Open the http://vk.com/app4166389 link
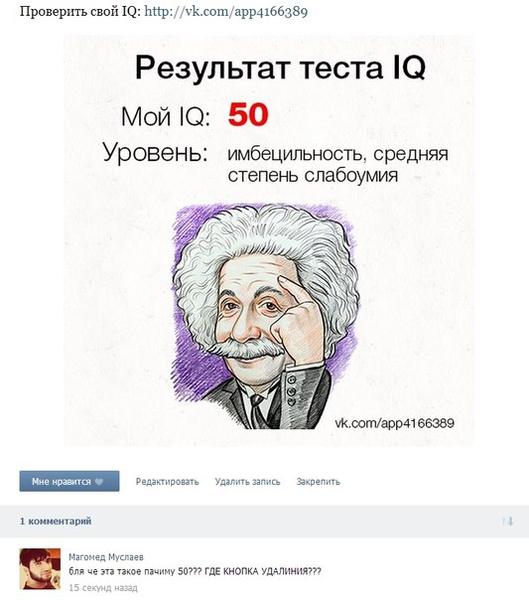The height and width of the screenshot is (600, 529). coord(226,12)
